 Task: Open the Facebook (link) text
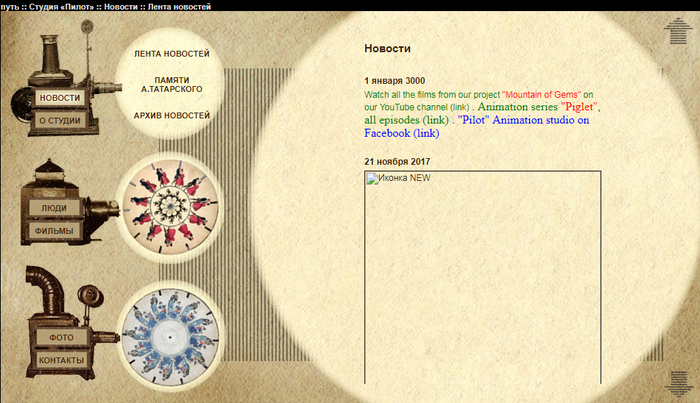pos(402,133)
